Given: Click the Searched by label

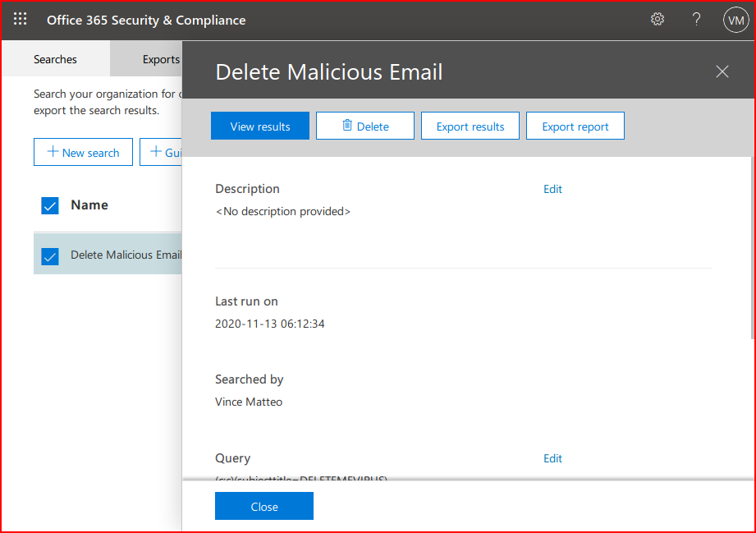Looking at the screenshot, I should point(250,379).
